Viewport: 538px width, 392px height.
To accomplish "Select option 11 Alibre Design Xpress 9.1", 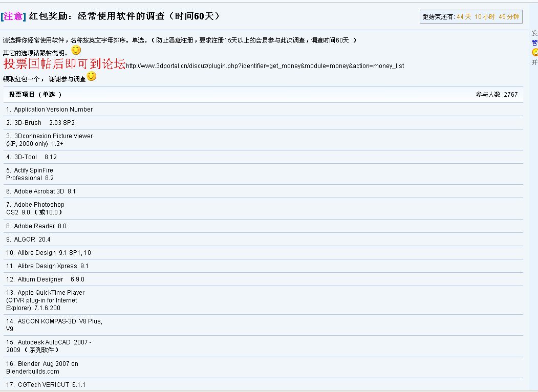I will pyautogui.click(x=47, y=266).
